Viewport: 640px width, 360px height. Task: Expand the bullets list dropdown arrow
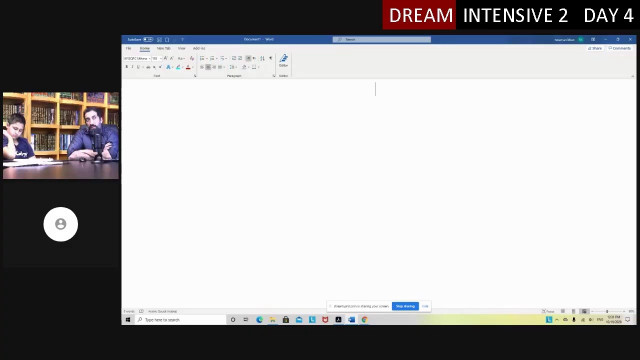click(x=207, y=58)
